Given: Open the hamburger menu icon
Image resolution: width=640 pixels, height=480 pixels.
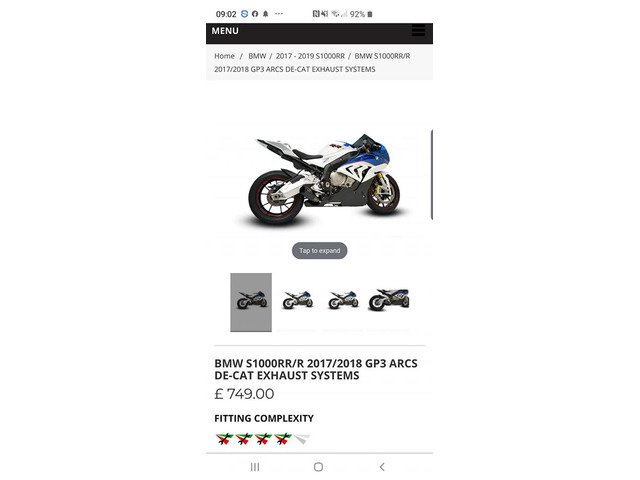Looking at the screenshot, I should pyautogui.click(x=418, y=31).
